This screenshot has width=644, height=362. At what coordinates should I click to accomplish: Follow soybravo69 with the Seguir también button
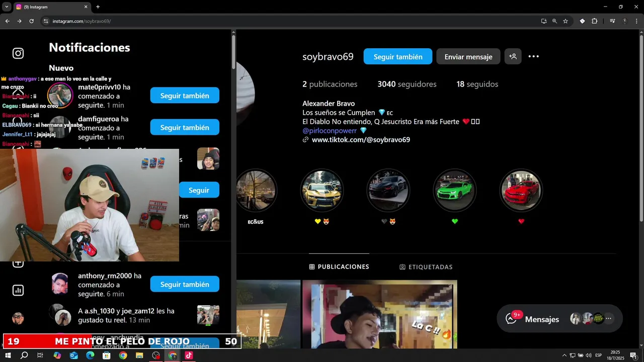397,56
